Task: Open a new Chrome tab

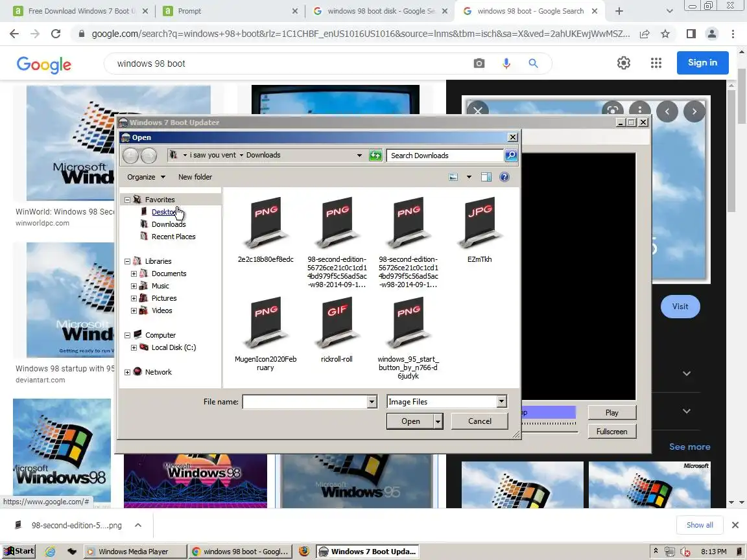Action: (619, 11)
